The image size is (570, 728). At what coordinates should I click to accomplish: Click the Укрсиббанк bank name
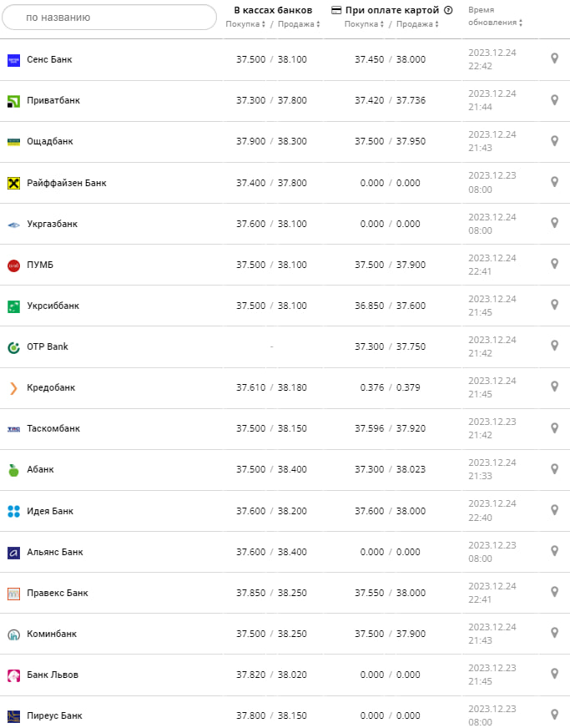(53, 306)
